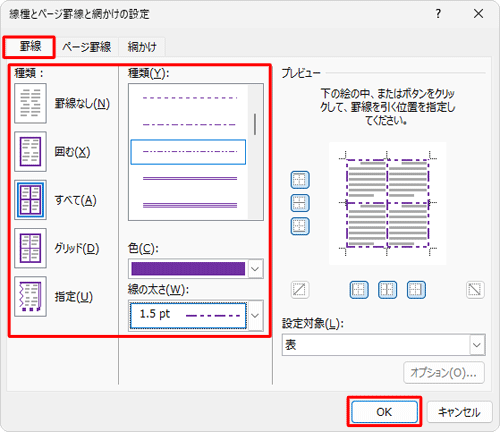Toggle the bottom border button in preview

click(300, 226)
